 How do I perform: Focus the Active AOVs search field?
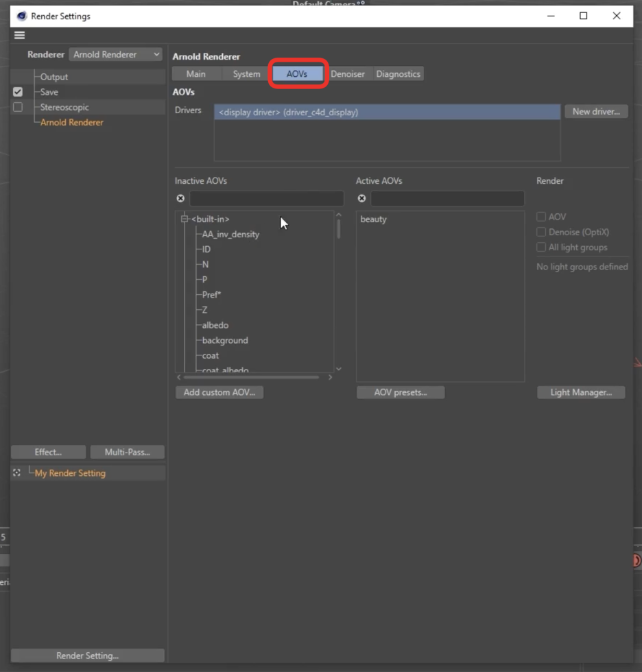click(x=447, y=198)
